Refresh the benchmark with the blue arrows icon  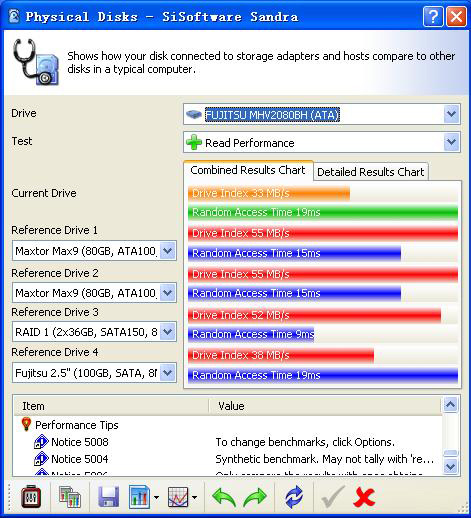294,498
